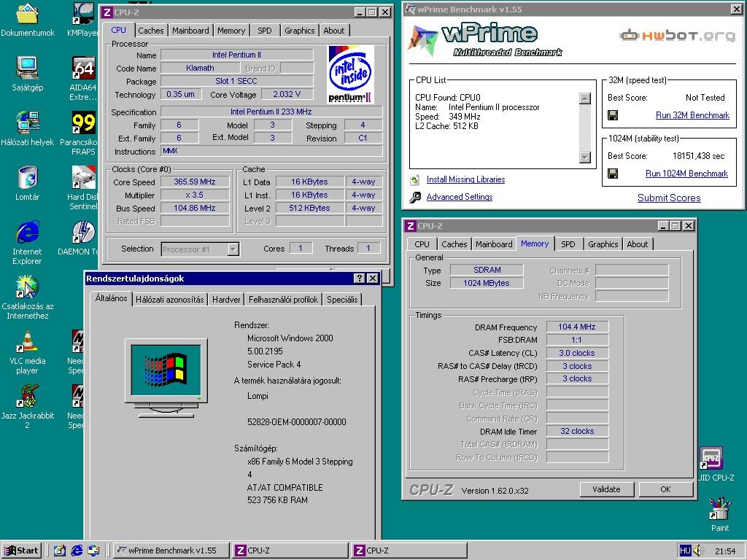Viewport: 747px width, 560px height.
Task: Click the Core Speed 365.59 MHz field
Action: coord(194,182)
